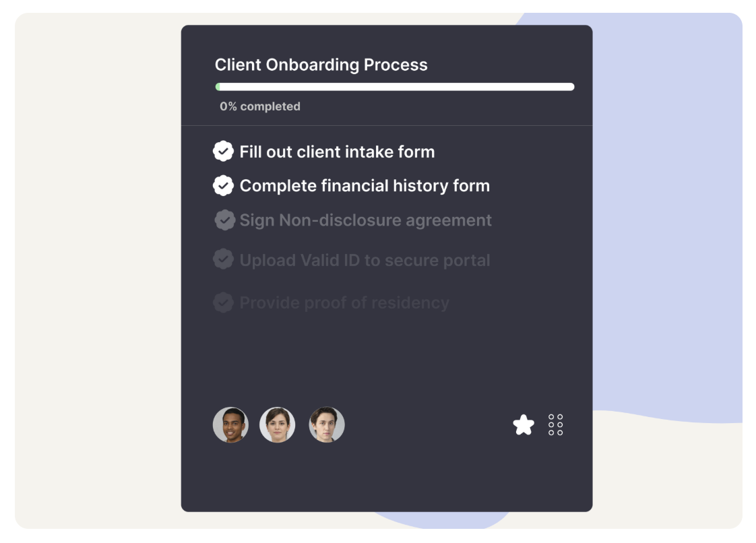Check the Sign Non-disclosure agreement badge
Image resolution: width=756 pixels, height=543 pixels.
pos(224,220)
